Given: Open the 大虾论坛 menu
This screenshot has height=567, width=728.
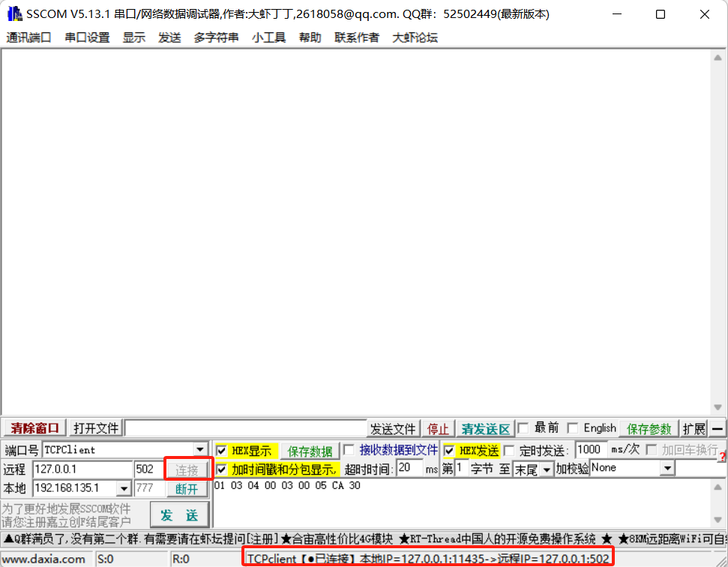Looking at the screenshot, I should [x=415, y=37].
